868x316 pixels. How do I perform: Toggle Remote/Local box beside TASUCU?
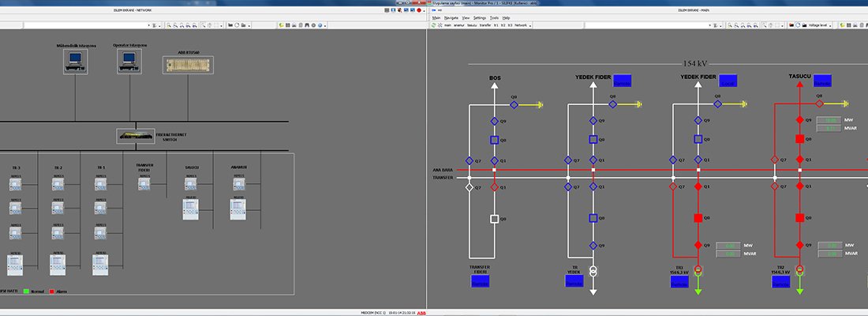[823, 81]
